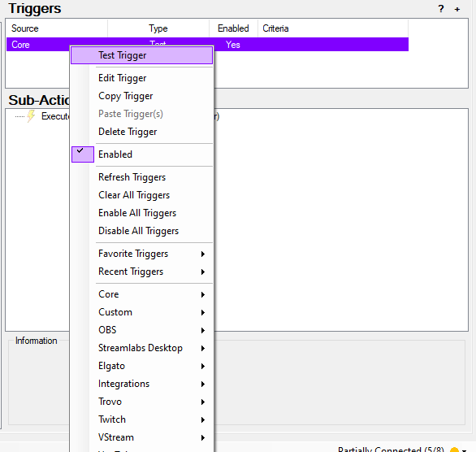
Task: Expand the VStream submenu
Action: click(x=142, y=437)
